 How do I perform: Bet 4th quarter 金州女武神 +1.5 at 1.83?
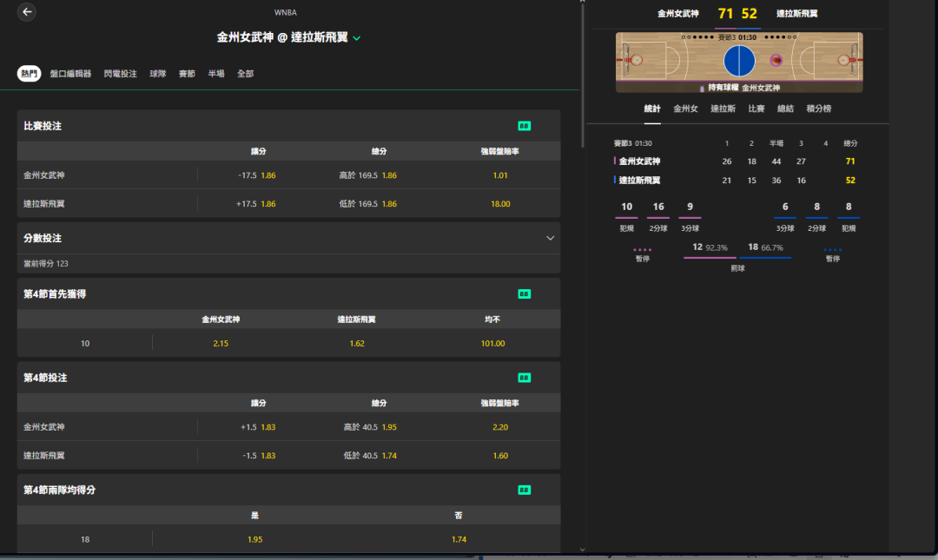pos(258,427)
